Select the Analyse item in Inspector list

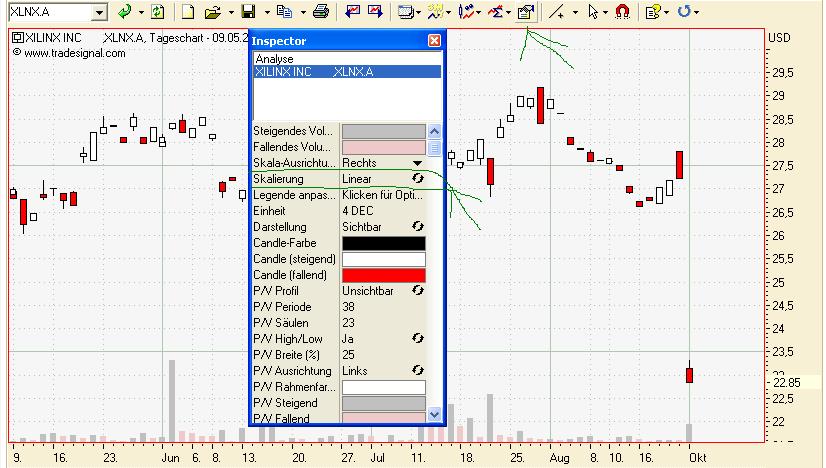[347, 58]
